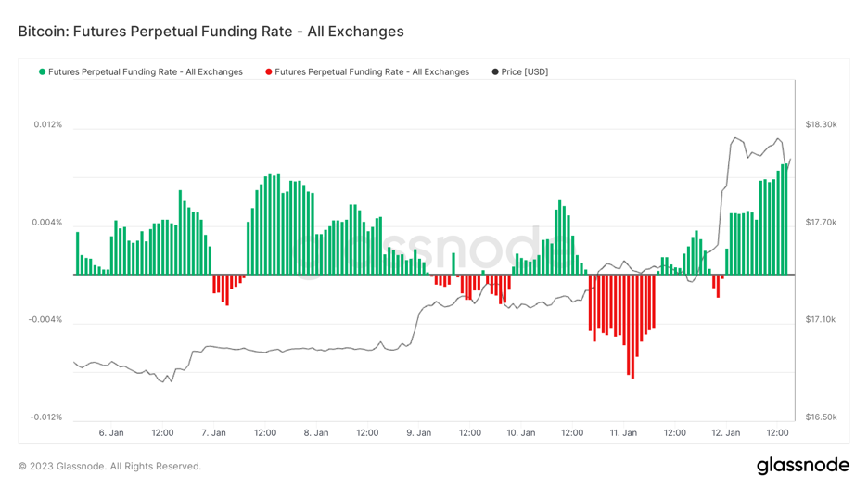Click the $16.50k price axis label
Image resolution: width=868 pixels, height=488 pixels.
click(821, 417)
